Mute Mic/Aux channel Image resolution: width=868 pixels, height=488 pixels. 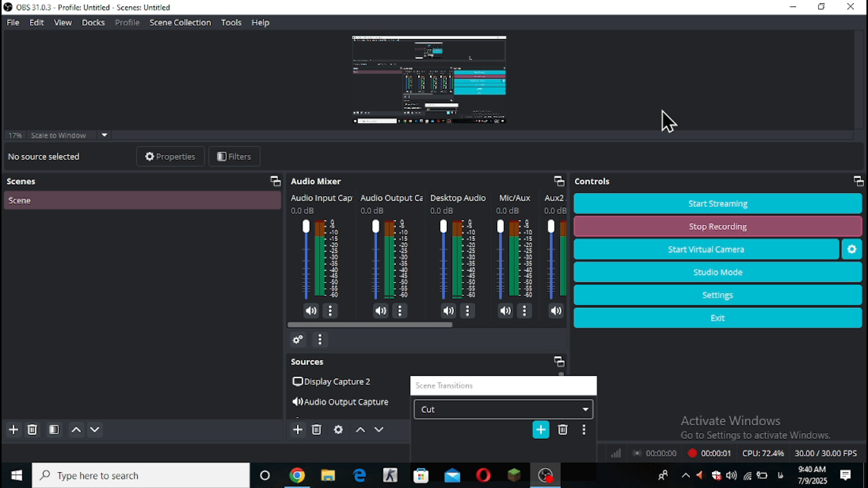pyautogui.click(x=505, y=311)
